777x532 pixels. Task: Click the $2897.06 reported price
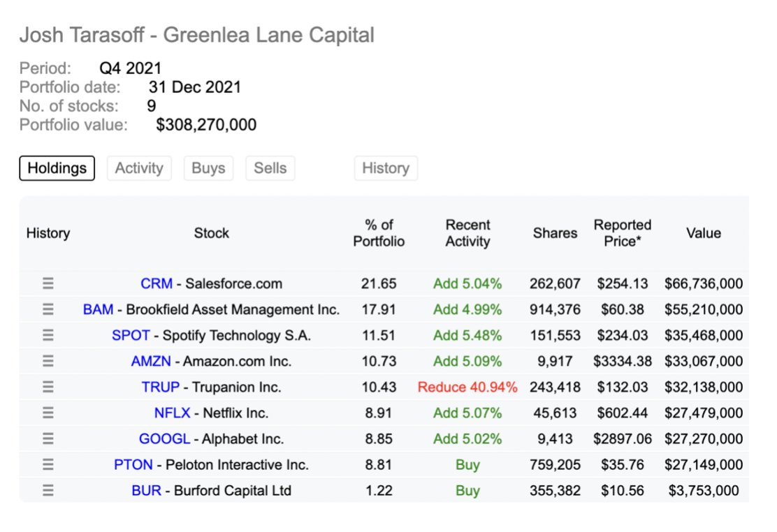pyautogui.click(x=623, y=438)
